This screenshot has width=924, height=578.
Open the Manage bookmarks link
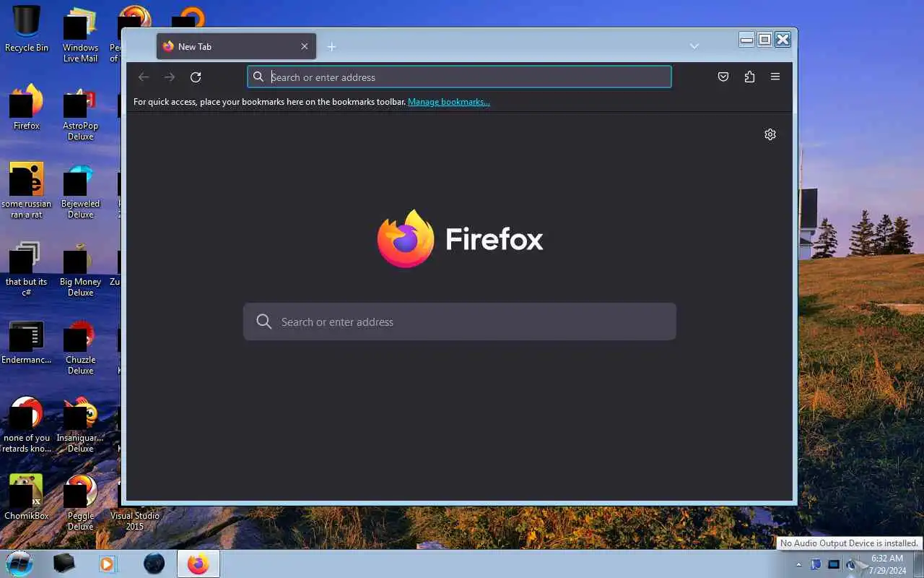coord(449,102)
